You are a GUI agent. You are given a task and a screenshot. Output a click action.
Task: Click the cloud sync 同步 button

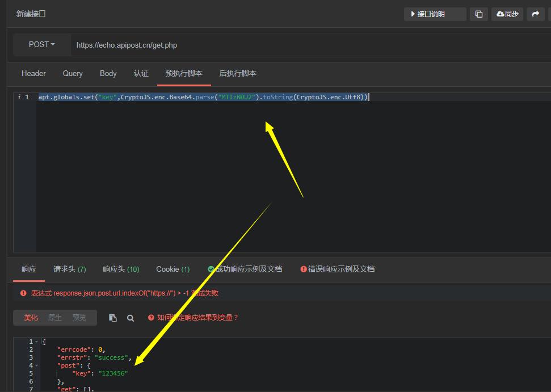(507, 14)
